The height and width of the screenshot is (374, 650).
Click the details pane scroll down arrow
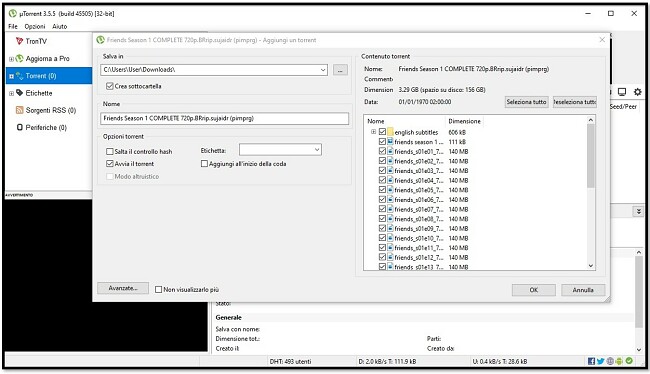(x=638, y=349)
